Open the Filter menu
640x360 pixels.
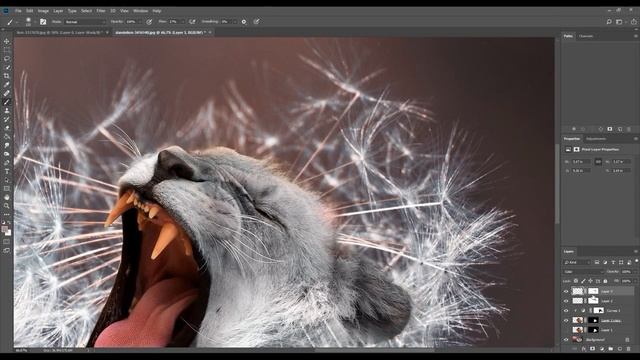coord(101,11)
